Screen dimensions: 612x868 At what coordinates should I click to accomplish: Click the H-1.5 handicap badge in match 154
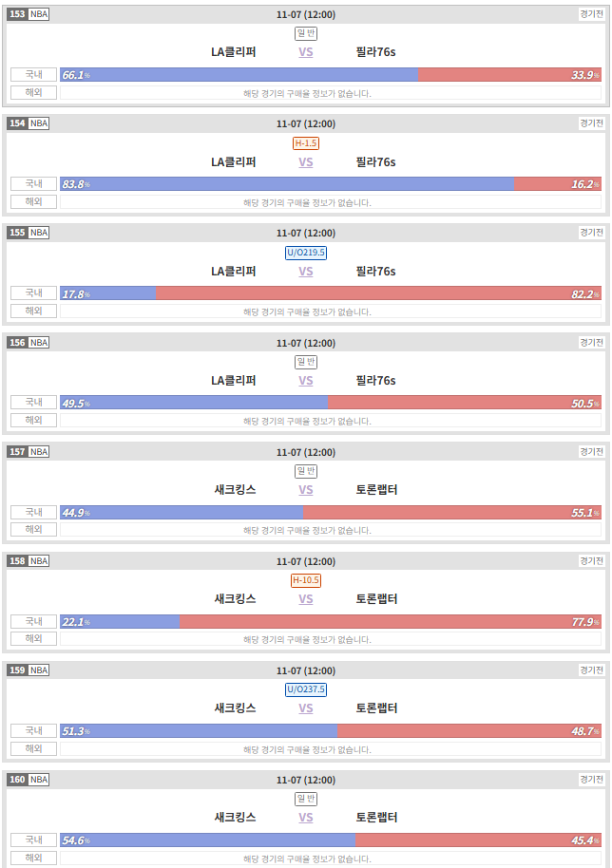pos(306,143)
